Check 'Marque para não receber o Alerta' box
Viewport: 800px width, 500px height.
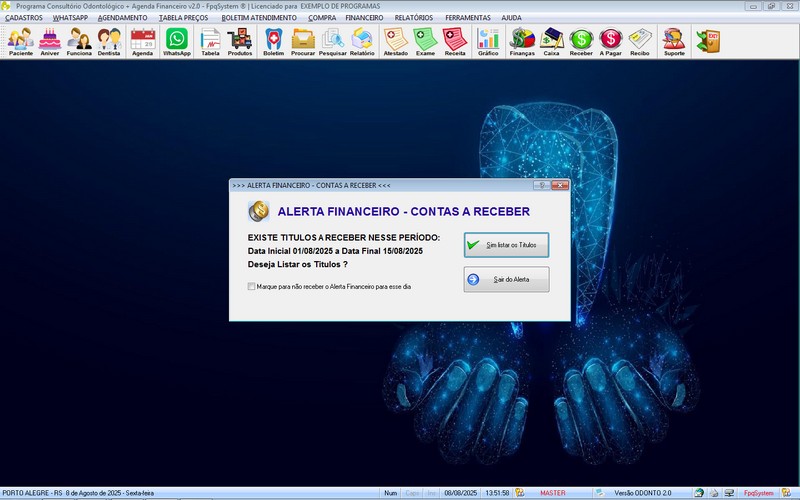252,287
